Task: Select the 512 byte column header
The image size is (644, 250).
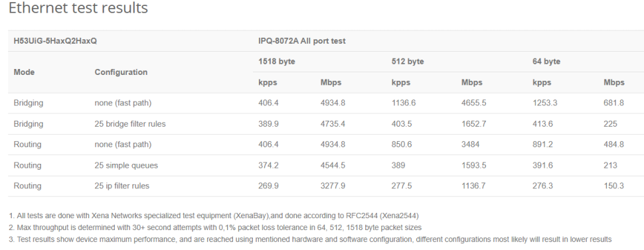Action: pos(408,62)
